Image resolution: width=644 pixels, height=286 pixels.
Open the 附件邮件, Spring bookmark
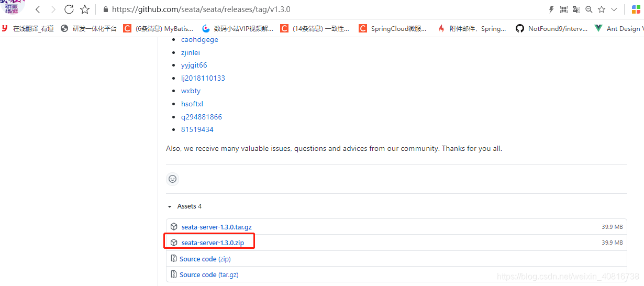point(472,28)
